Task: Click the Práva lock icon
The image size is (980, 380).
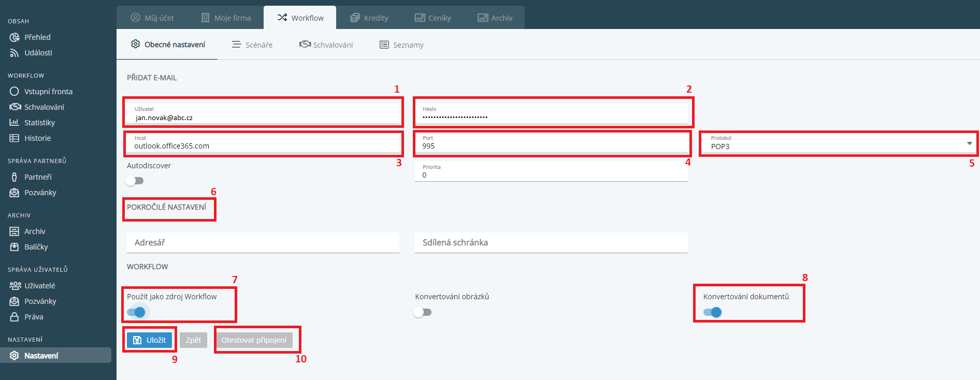Action: 15,317
